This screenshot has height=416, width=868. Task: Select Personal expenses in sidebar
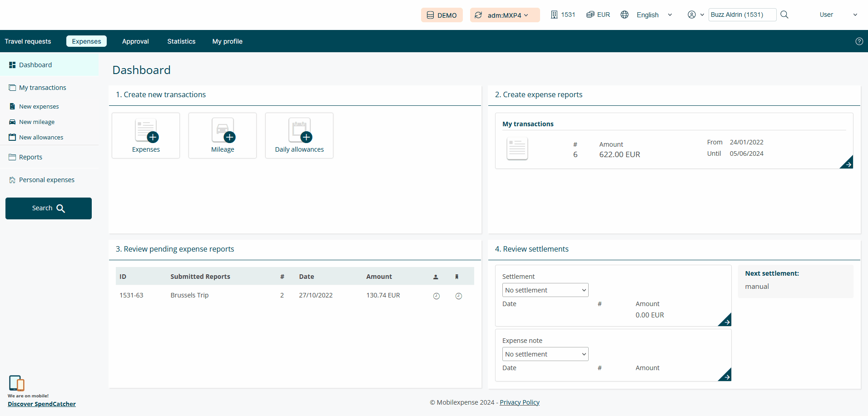click(x=46, y=180)
